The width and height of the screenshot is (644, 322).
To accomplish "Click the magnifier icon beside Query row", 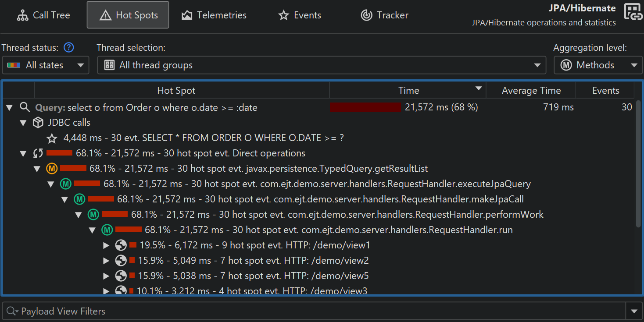I will (x=25, y=107).
